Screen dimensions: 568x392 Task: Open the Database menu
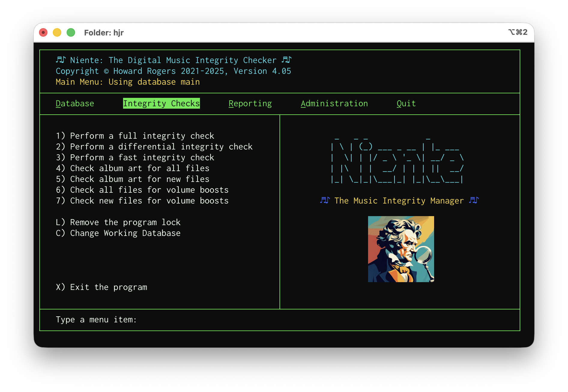click(75, 104)
